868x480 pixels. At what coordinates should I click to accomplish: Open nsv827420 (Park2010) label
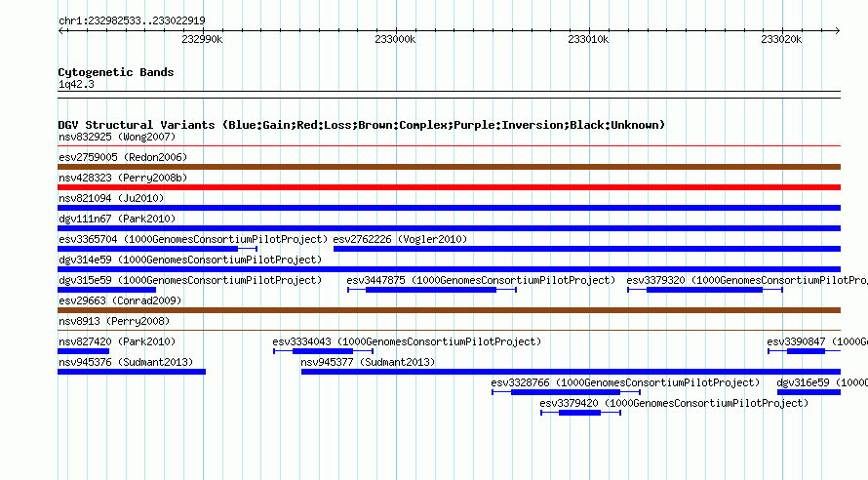tap(117, 341)
